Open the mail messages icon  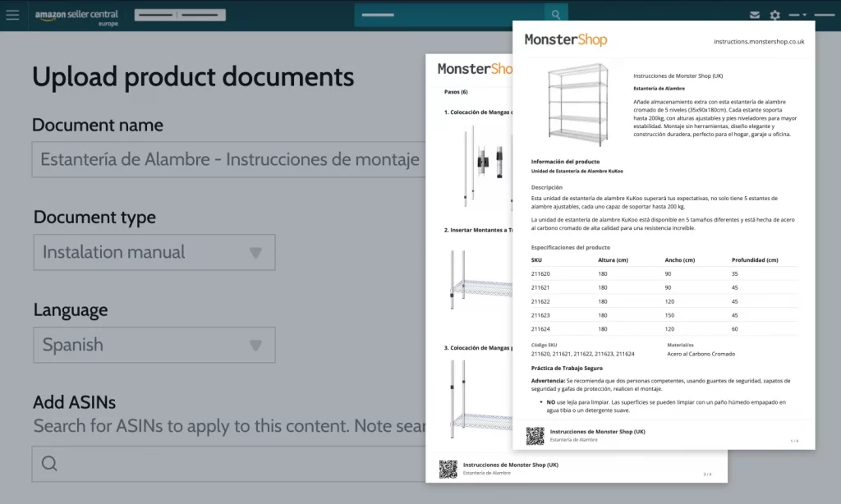pos(755,15)
